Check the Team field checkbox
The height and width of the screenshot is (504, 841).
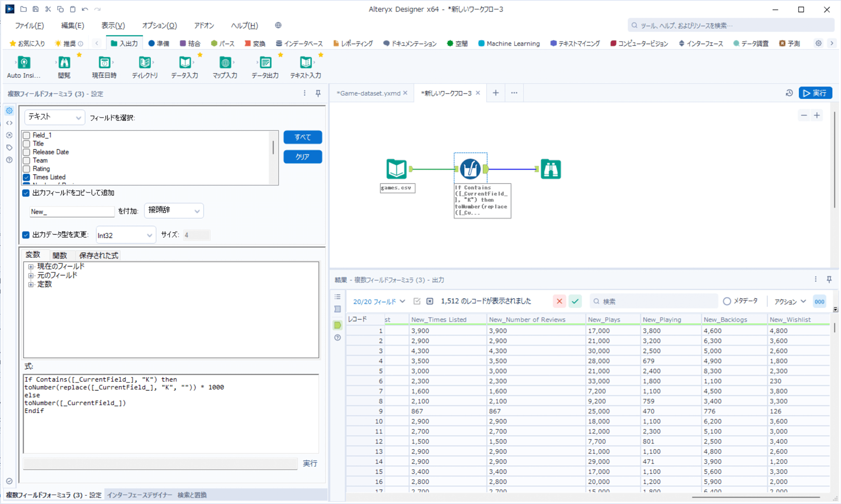(26, 161)
